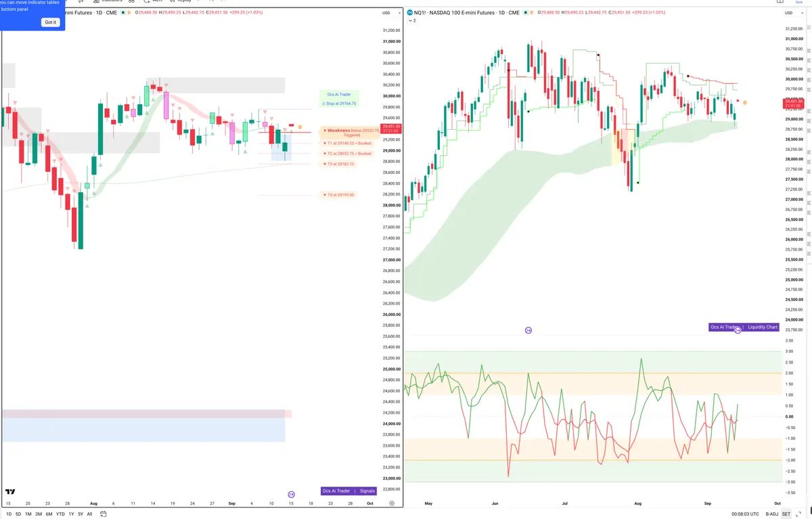Image resolution: width=812 pixels, height=519 pixels.
Task: Click the Sep label on right time axis
Action: [708, 503]
